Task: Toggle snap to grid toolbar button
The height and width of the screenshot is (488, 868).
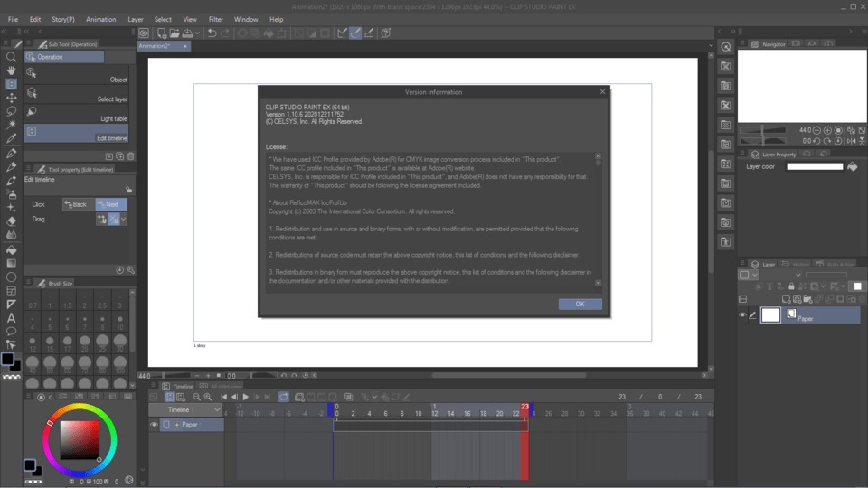Action: pos(369,33)
